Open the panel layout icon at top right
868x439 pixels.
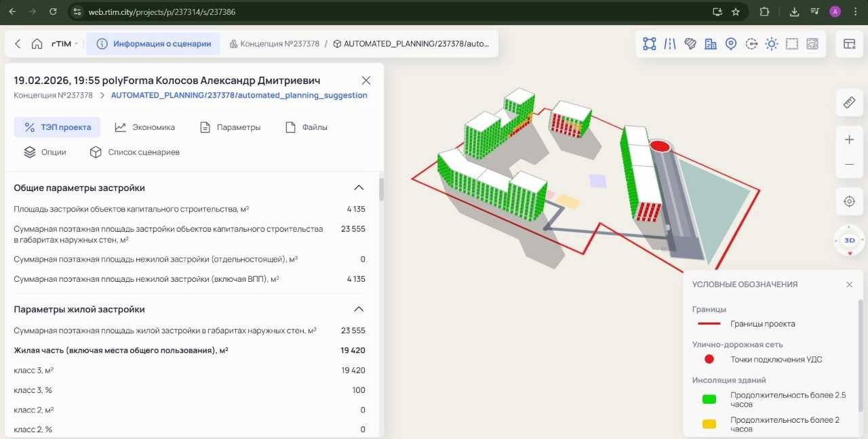(849, 44)
